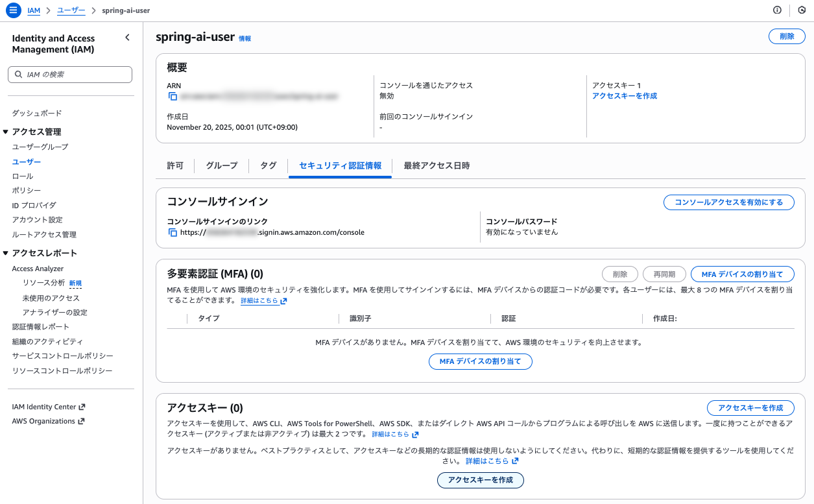Screen dimensions: 814x504
Task: Collapse the アクセス管理 section
Action: point(6,132)
